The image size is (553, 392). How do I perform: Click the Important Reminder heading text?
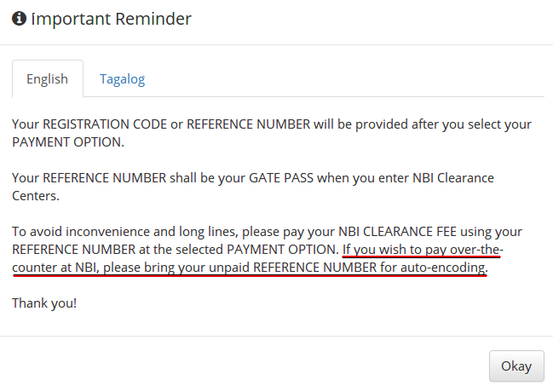tap(111, 19)
